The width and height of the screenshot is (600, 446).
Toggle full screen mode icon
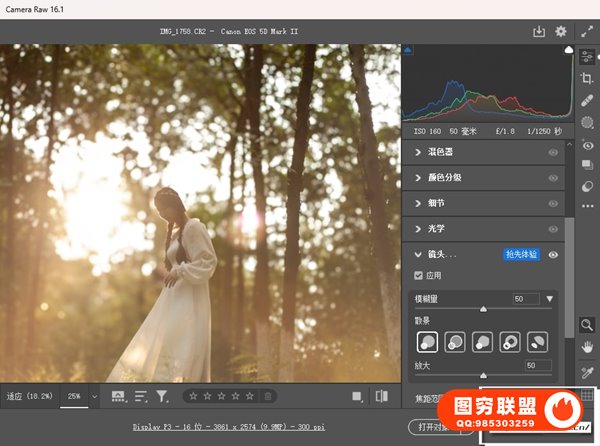pyautogui.click(x=587, y=32)
